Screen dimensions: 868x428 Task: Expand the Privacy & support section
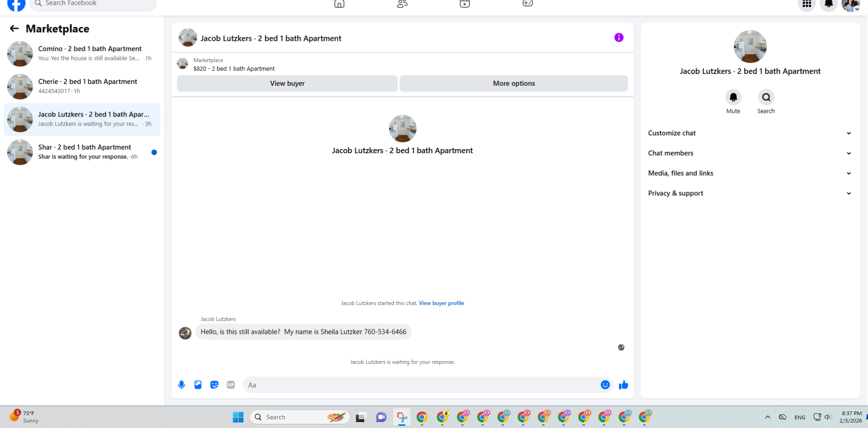pyautogui.click(x=750, y=194)
